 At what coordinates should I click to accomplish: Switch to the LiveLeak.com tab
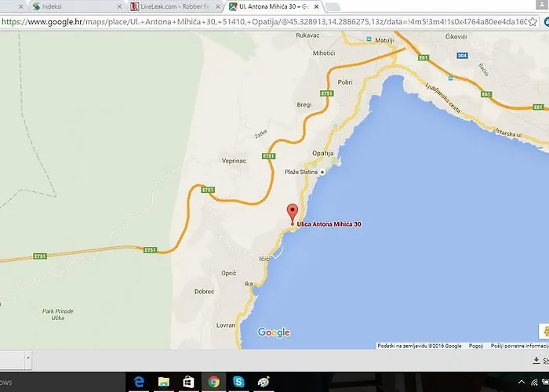click(169, 6)
